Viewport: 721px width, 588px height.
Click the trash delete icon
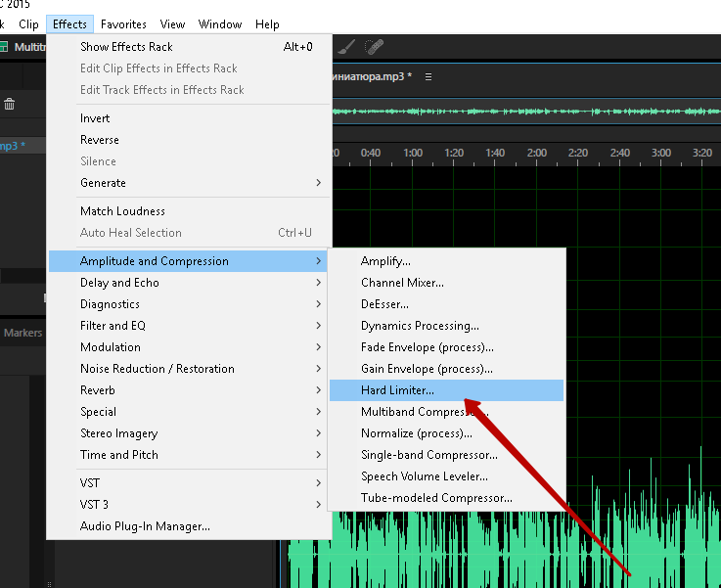(x=9, y=105)
